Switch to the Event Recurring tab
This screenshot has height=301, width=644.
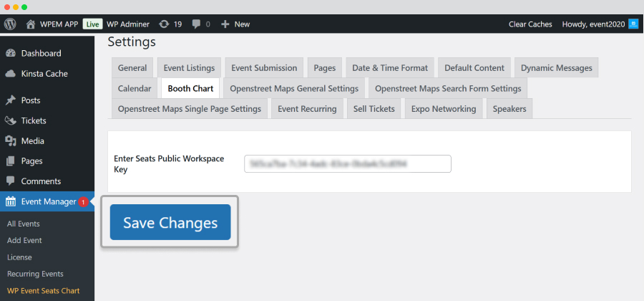coord(307,109)
